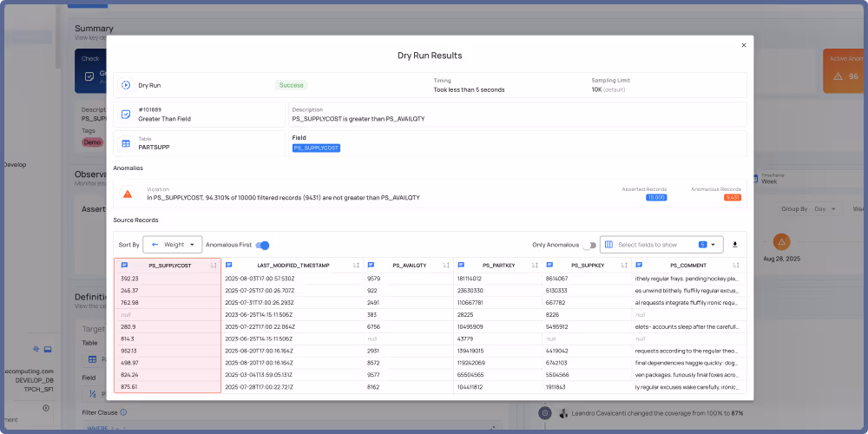The width and height of the screenshot is (868, 434).
Task: Close the Dry Run Results dialog
Action: pyautogui.click(x=744, y=45)
